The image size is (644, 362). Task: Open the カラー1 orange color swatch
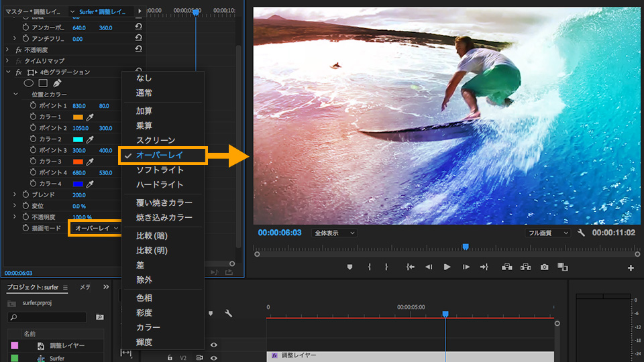tap(78, 117)
